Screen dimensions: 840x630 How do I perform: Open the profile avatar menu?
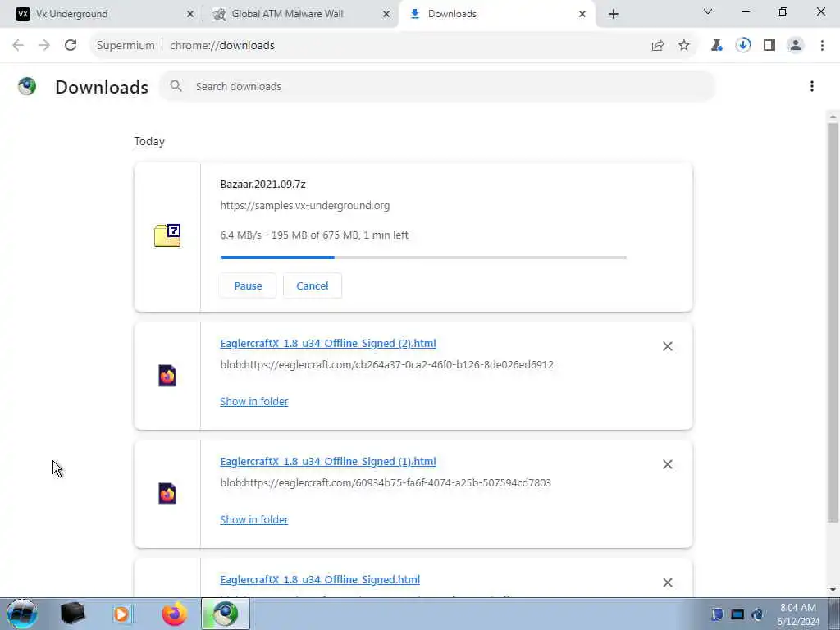click(796, 46)
